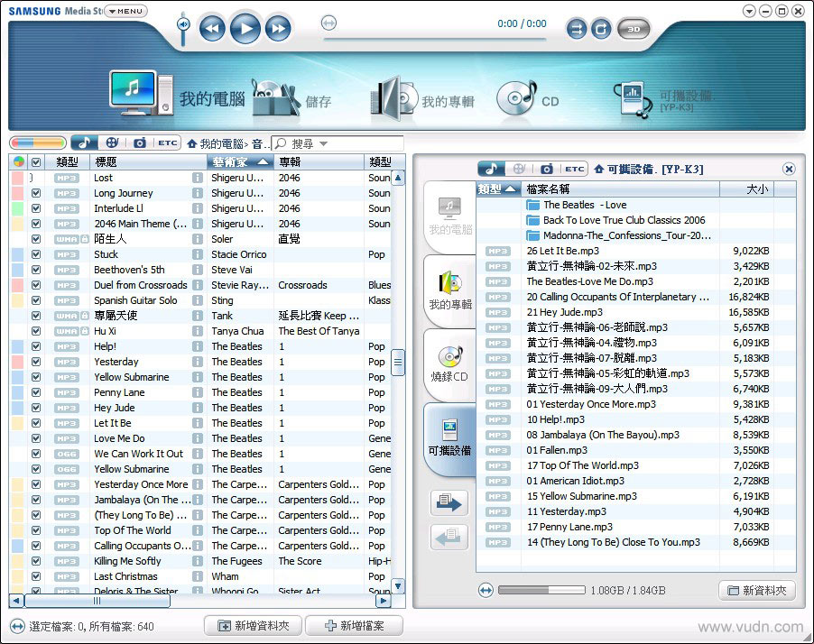Open the 儲存 section in top navigation
The image size is (814, 644).
tap(291, 98)
